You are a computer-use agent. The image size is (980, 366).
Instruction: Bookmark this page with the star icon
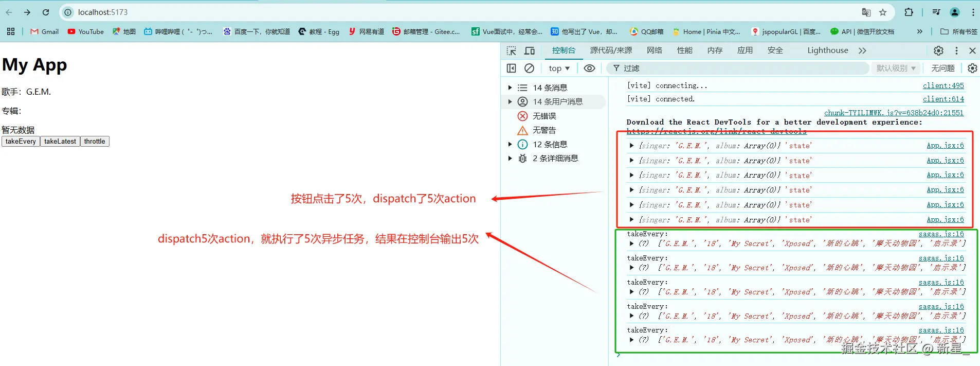(x=883, y=12)
